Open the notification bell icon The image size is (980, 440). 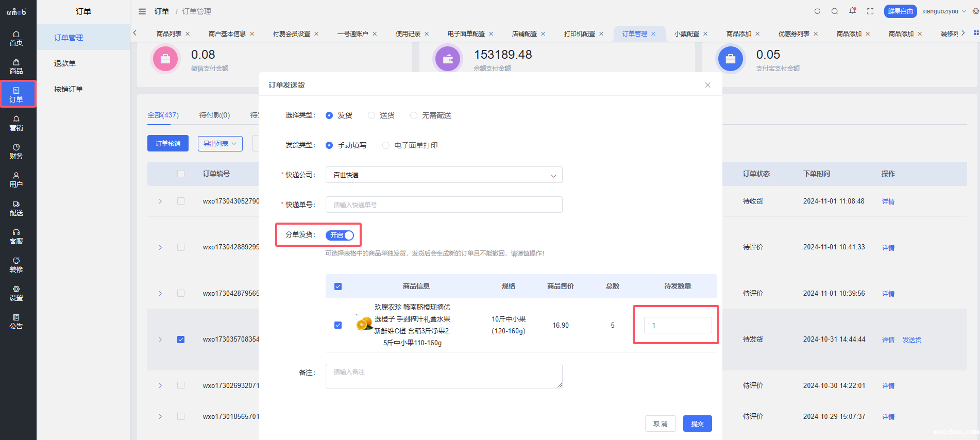pyautogui.click(x=853, y=11)
